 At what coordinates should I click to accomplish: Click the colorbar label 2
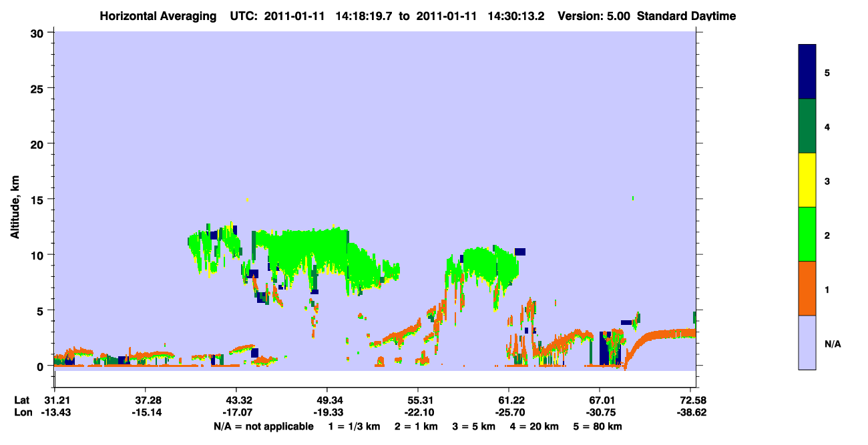(827, 235)
